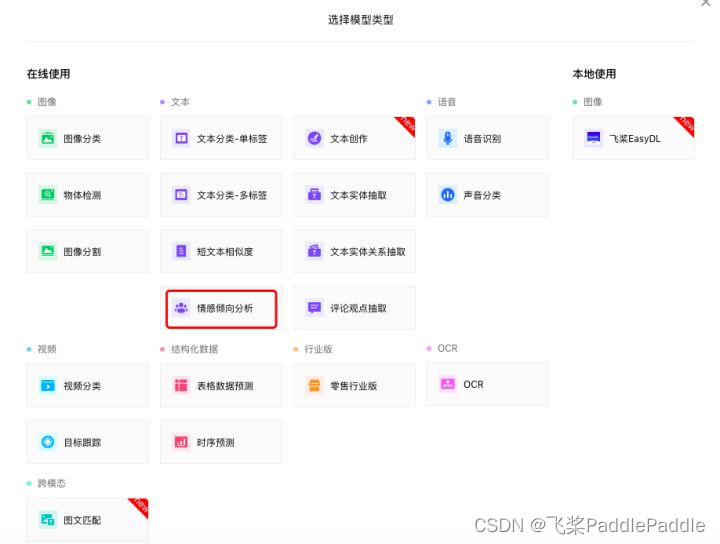Screen dimensions: 720x544
Task: Select 飞桨EasyDL local model
Action: point(634,138)
